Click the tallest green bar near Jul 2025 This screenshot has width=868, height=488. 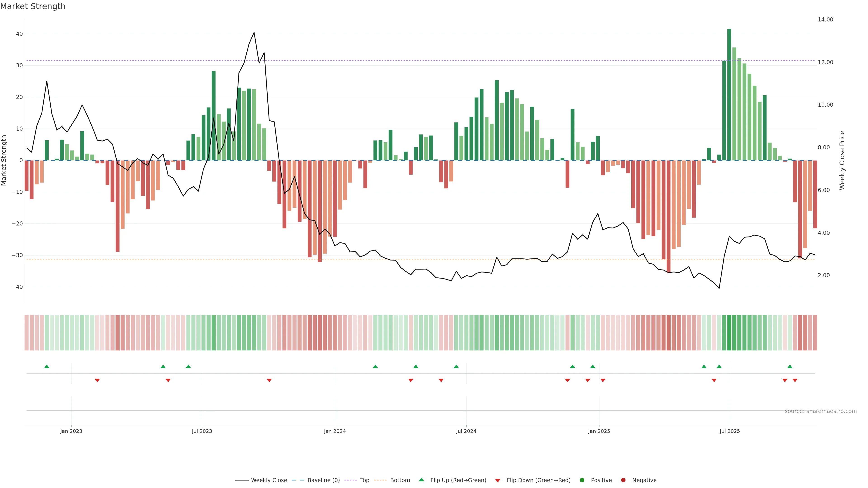pyautogui.click(x=729, y=94)
